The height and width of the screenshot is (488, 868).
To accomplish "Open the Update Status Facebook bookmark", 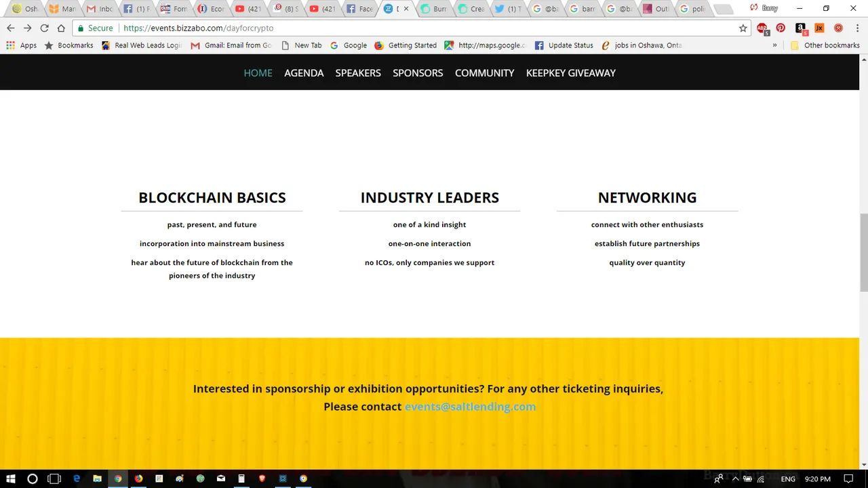I will coord(564,45).
